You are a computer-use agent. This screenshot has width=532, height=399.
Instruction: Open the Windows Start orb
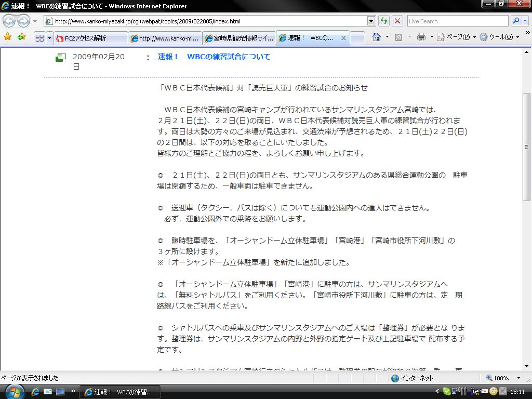[14, 392]
